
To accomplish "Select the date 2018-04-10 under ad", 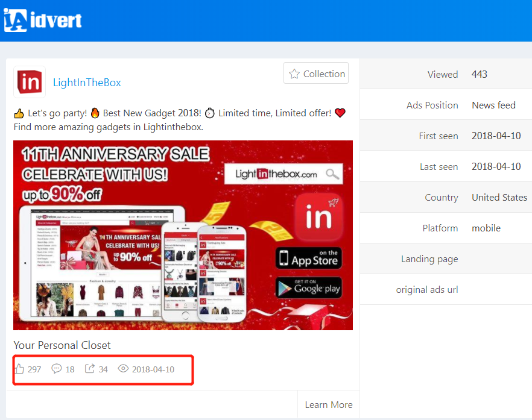I will [x=153, y=369].
